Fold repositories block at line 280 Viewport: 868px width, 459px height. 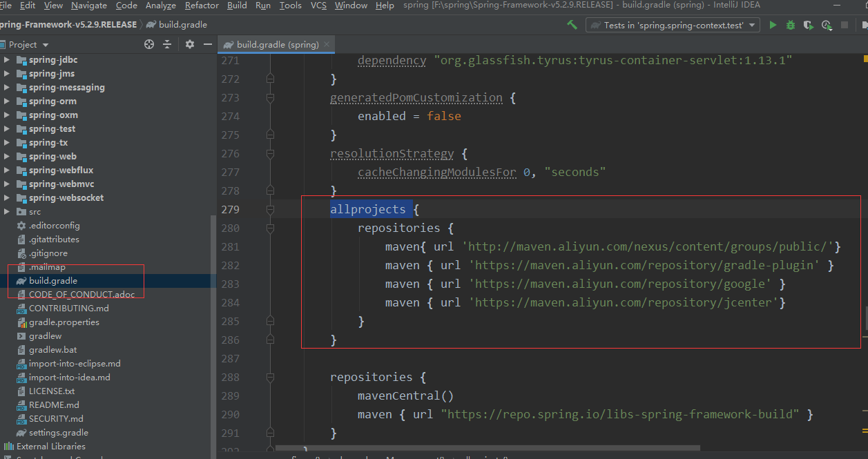coord(270,228)
